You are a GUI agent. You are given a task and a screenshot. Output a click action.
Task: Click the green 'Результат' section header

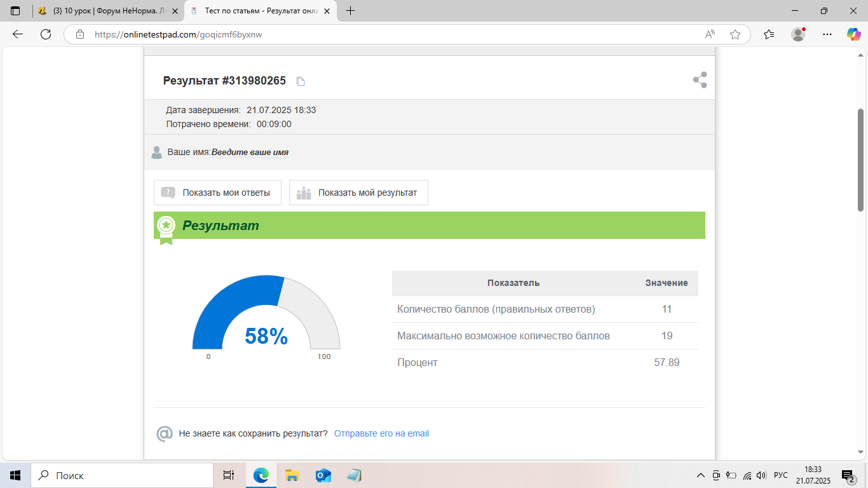(430, 226)
